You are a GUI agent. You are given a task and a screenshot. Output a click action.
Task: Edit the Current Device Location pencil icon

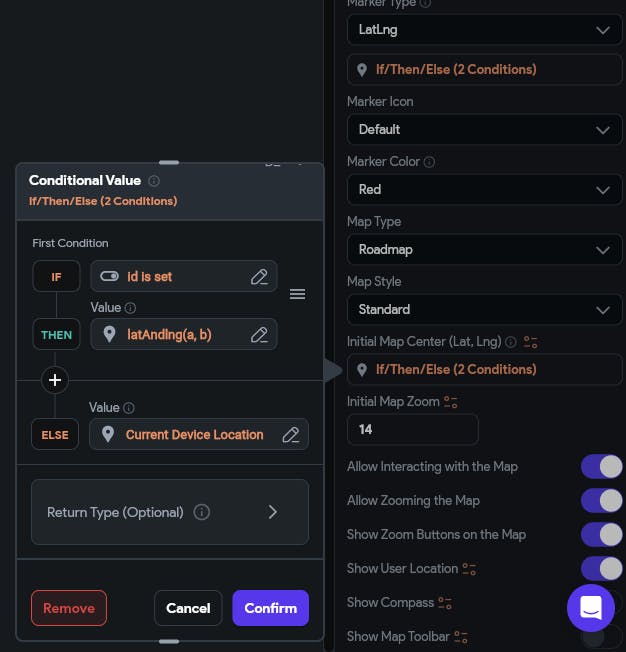291,434
